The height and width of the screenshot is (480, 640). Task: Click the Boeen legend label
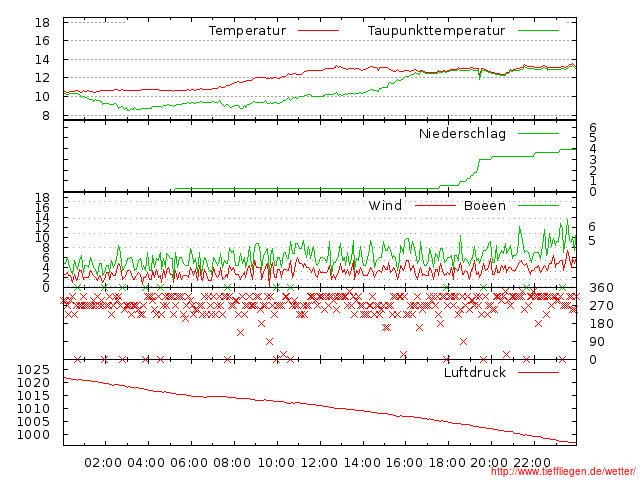point(484,205)
